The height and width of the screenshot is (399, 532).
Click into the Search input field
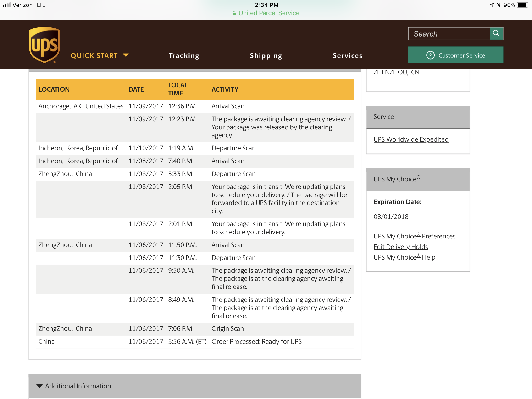[x=449, y=34]
